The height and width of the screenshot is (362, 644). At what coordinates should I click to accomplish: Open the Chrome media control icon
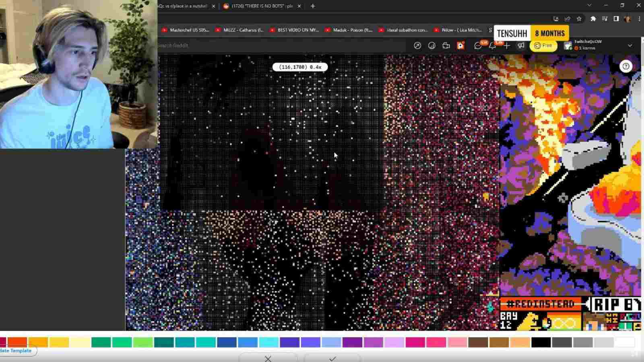(605, 19)
